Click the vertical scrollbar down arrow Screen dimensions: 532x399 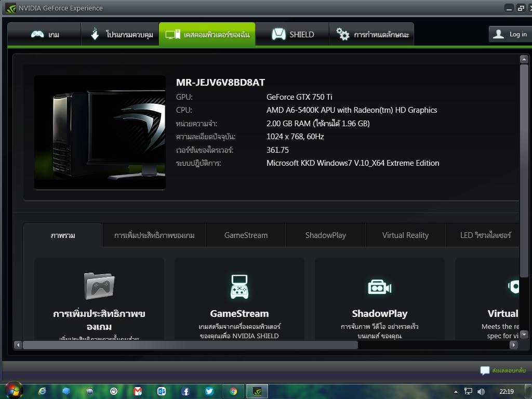(x=524, y=335)
